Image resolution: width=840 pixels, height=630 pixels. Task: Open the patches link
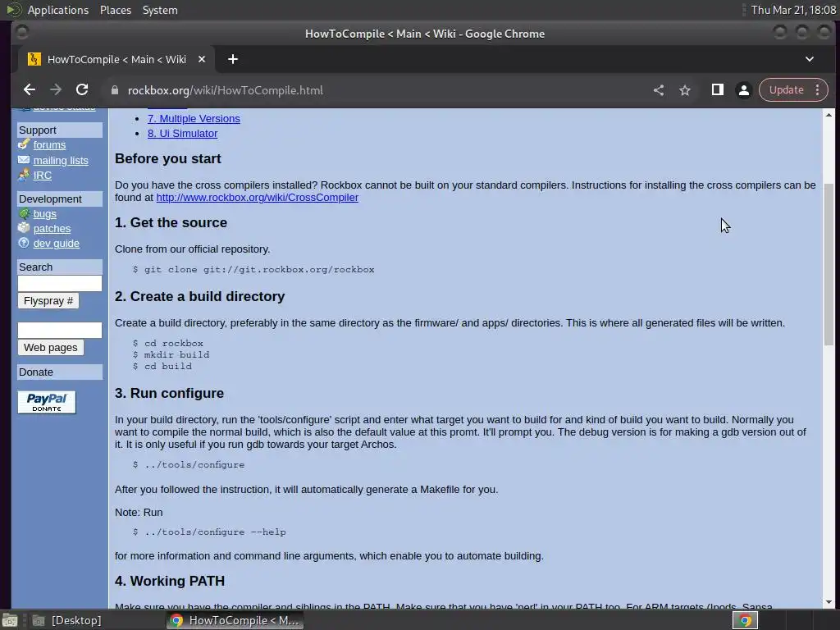(52, 229)
